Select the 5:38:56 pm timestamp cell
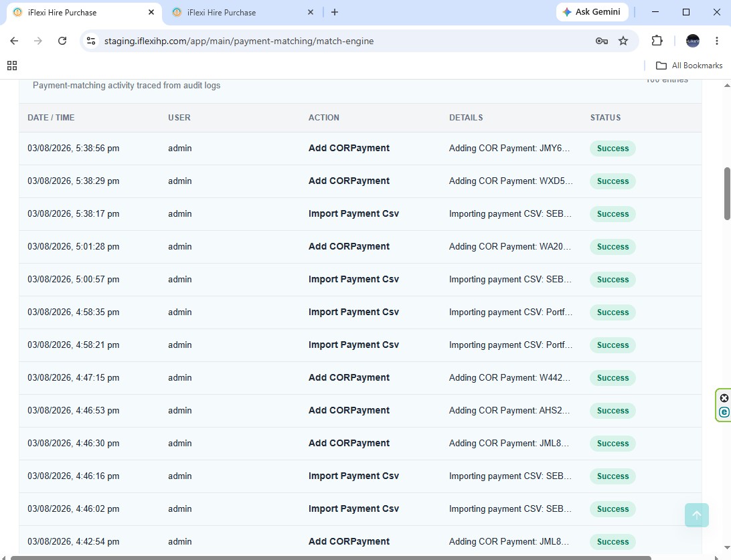This screenshot has width=731, height=560. click(73, 148)
